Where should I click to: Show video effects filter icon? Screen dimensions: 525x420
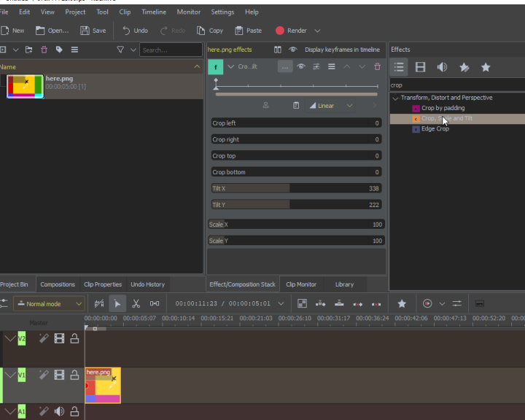tap(420, 67)
